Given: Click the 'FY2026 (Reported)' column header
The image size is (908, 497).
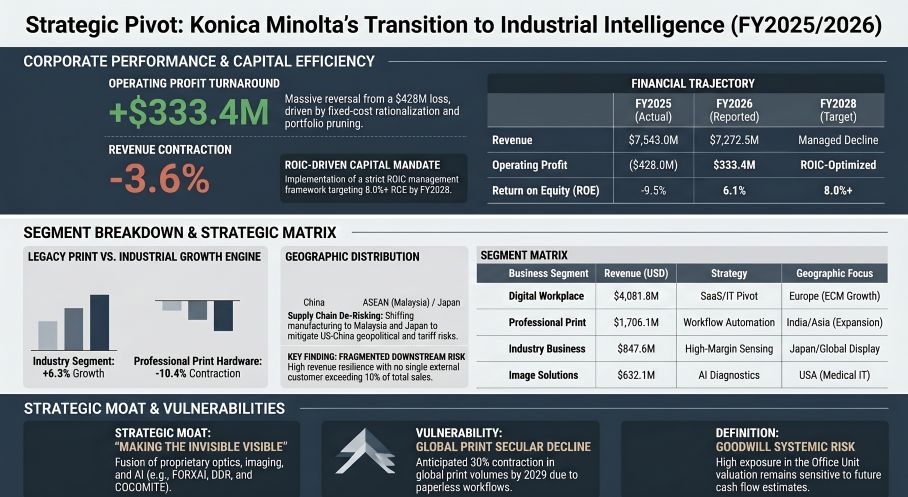Looking at the screenshot, I should 734,110.
